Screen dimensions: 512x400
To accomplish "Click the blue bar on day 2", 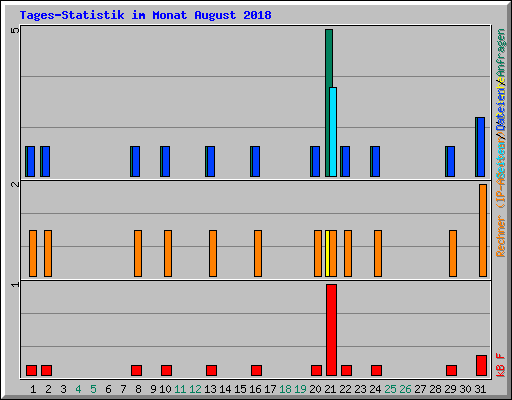I will [x=46, y=161].
